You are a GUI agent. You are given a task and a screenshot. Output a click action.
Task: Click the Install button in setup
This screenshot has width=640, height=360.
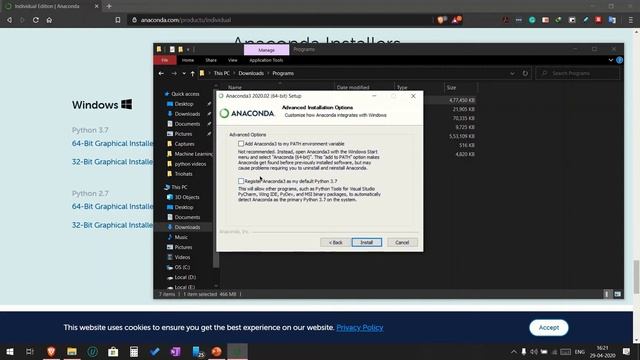click(x=367, y=242)
